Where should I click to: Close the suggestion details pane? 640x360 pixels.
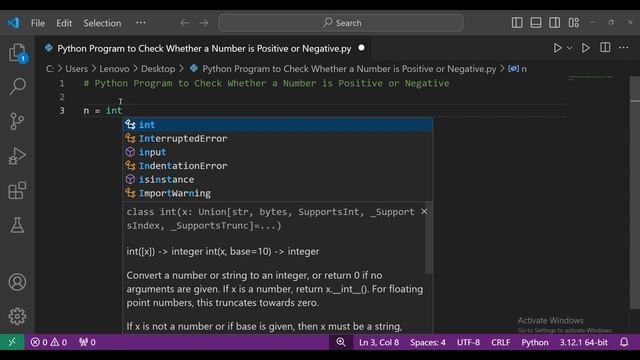coord(424,211)
